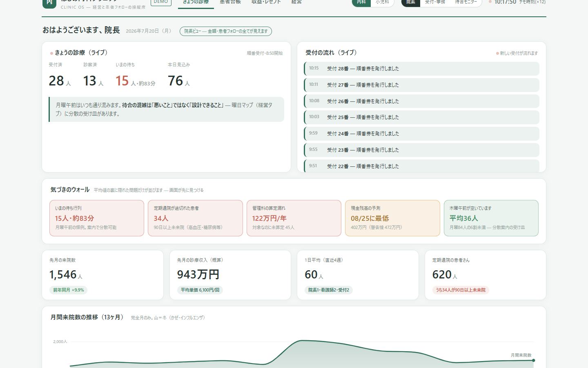
Task: Select the 10:08 受付 26番 entry
Action: pyautogui.click(x=421, y=101)
